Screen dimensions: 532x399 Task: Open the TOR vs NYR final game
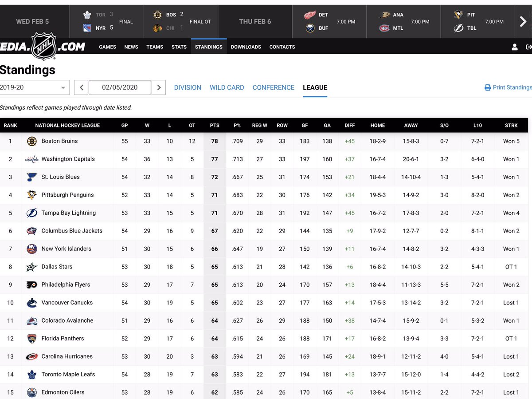point(107,21)
